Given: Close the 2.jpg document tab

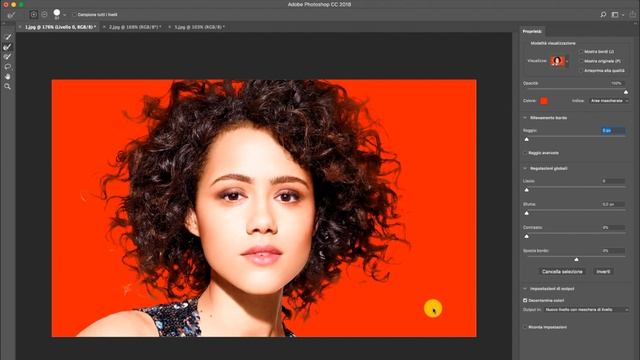Looking at the screenshot, I should click(x=104, y=27).
